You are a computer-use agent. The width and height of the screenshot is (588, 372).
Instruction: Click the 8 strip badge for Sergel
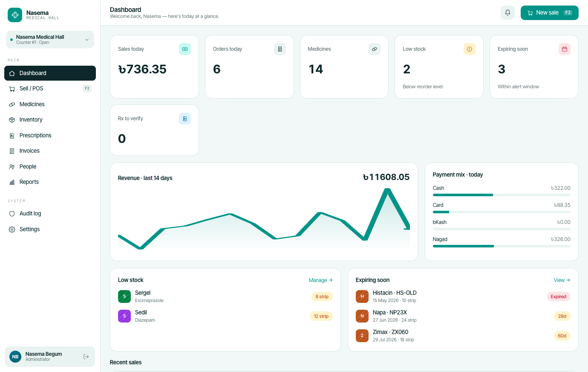coord(322,296)
